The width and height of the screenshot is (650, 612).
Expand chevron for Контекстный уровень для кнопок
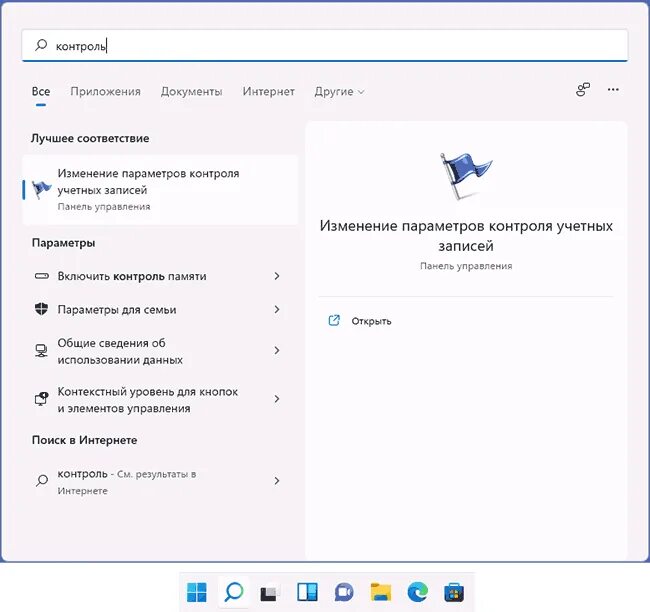point(277,399)
